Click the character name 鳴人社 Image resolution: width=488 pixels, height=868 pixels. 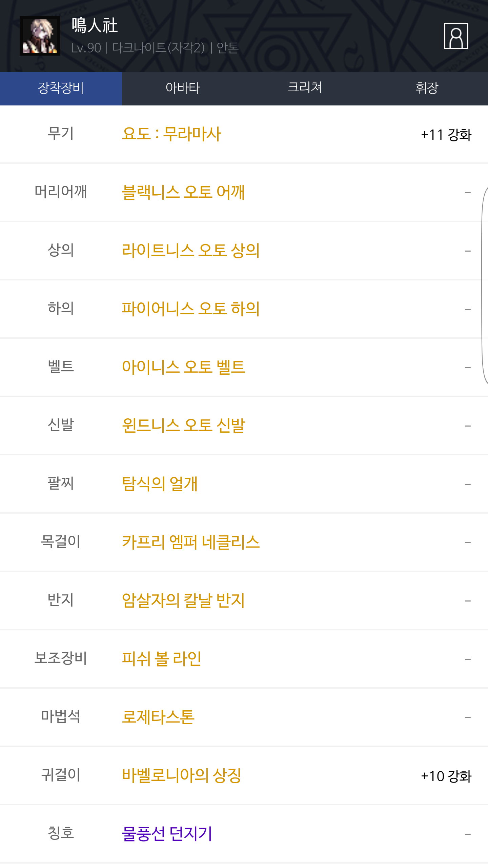coord(95,26)
